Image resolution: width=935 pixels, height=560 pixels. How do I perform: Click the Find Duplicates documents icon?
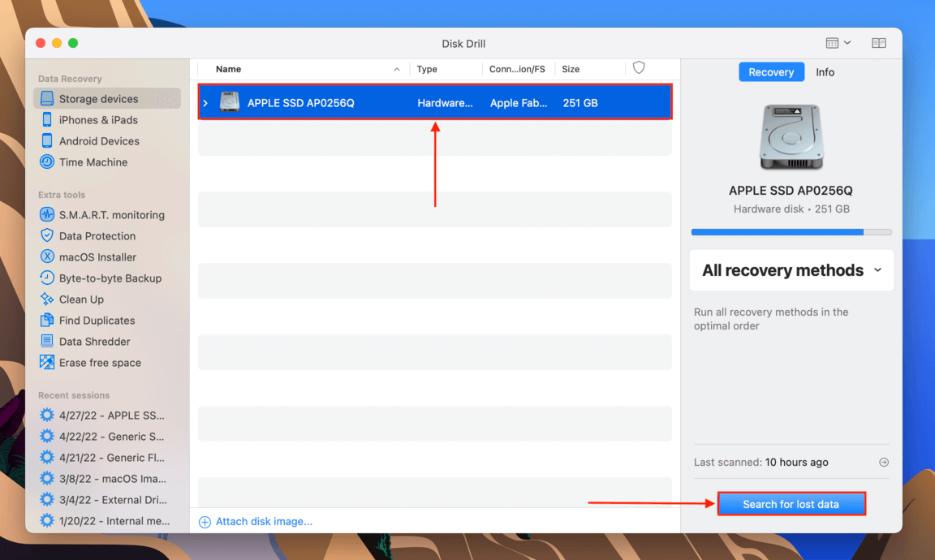pyautogui.click(x=46, y=321)
